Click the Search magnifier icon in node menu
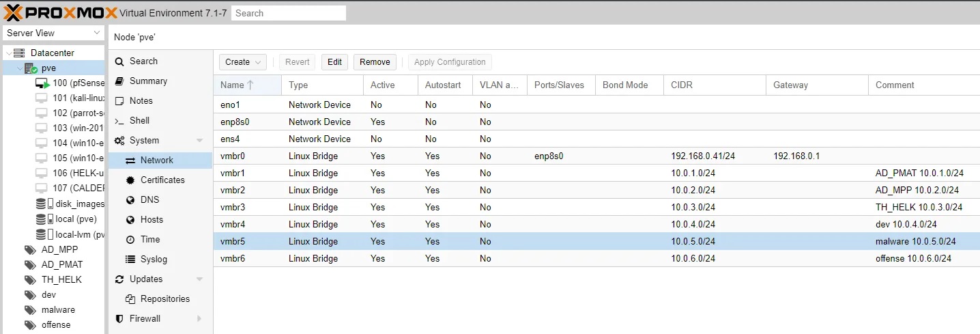Image resolution: width=980 pixels, height=334 pixels. [119, 61]
